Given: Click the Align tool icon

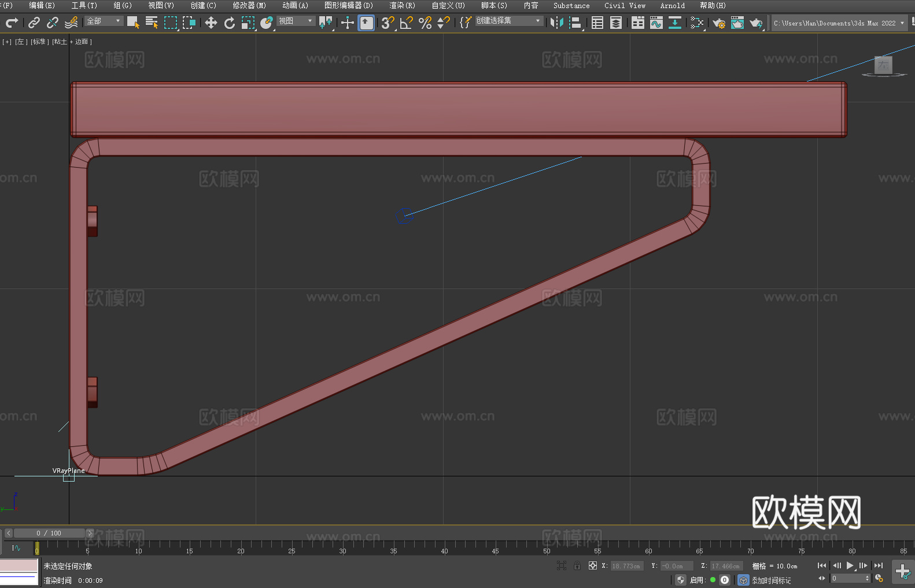Looking at the screenshot, I should coord(575,23).
